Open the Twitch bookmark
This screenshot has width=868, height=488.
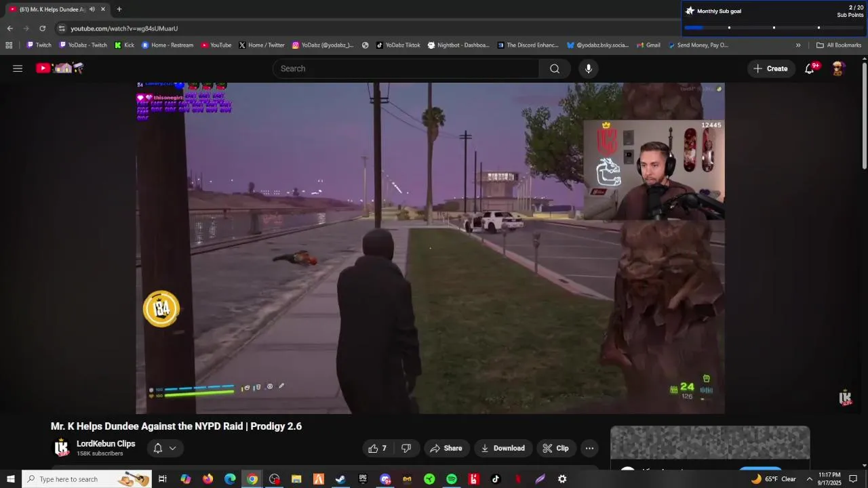click(39, 45)
